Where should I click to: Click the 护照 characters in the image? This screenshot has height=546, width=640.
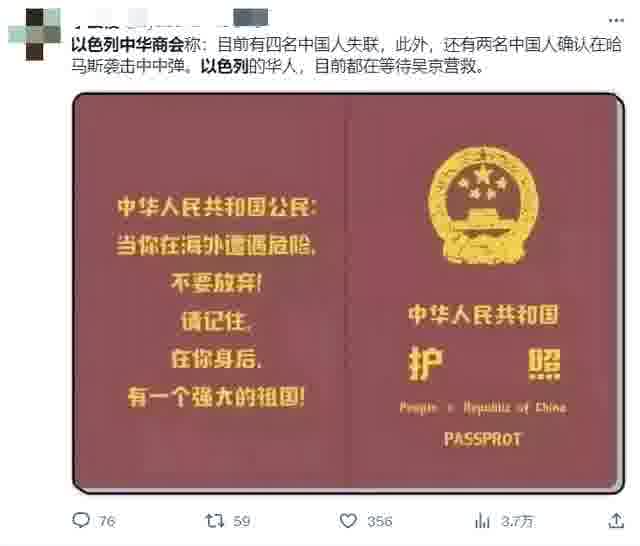click(x=484, y=364)
